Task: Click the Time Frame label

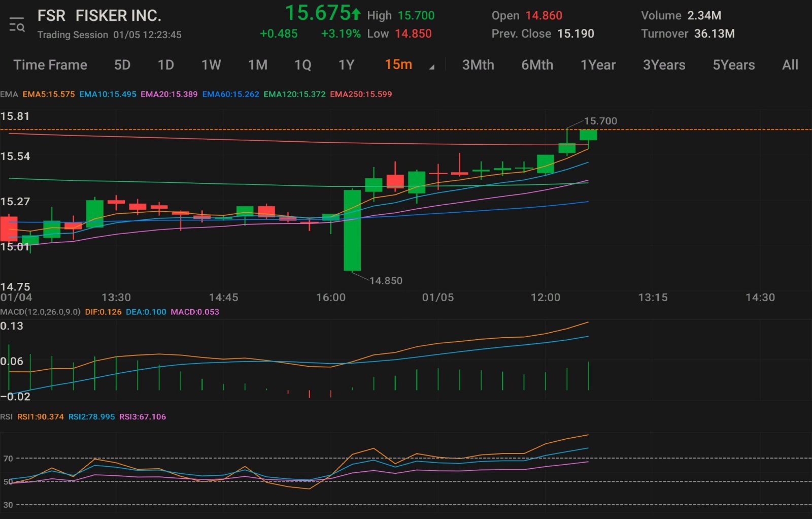Action: coord(50,65)
